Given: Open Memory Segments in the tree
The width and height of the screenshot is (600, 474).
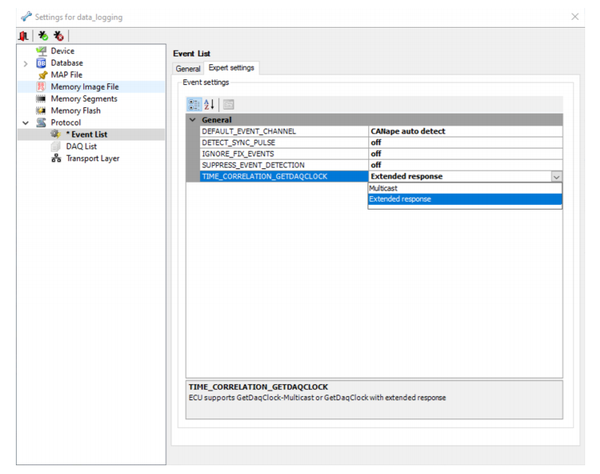Looking at the screenshot, I should point(84,99).
